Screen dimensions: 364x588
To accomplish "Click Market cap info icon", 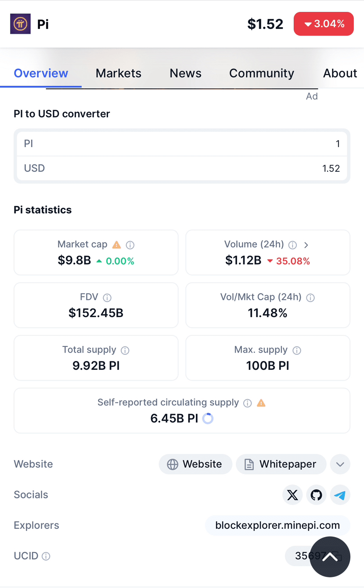I will pos(130,245).
